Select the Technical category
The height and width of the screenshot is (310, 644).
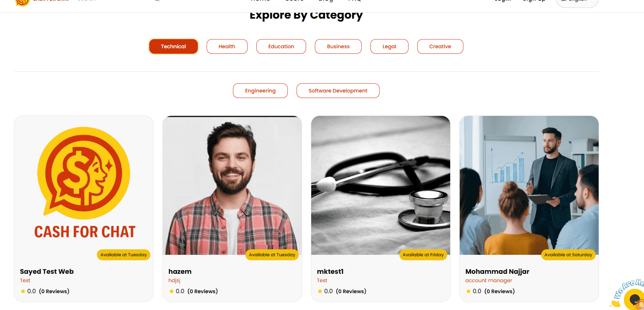[173, 46]
